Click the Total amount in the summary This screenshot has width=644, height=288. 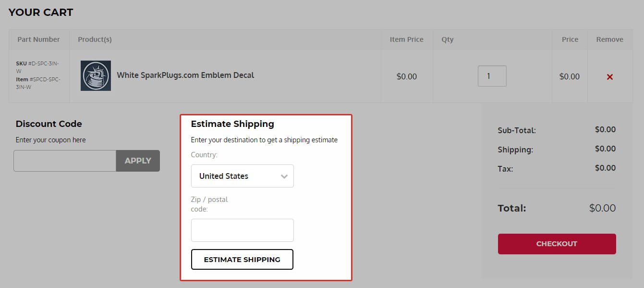602,208
